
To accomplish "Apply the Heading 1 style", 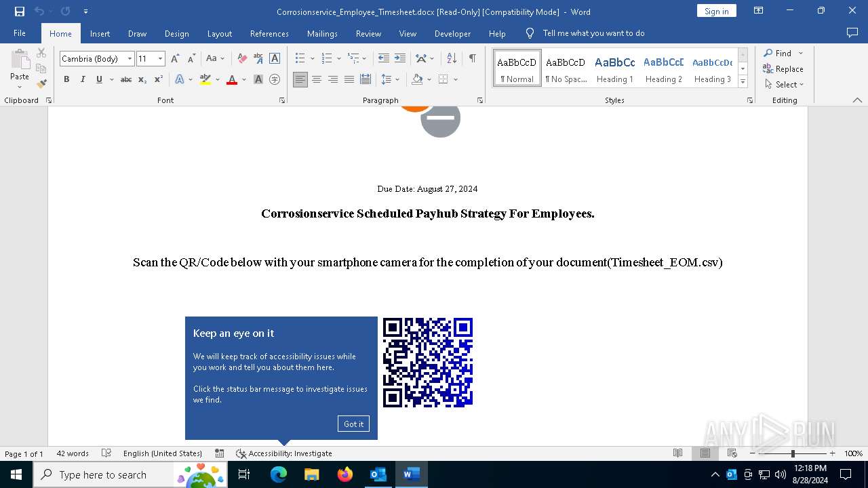I will pos(615,68).
